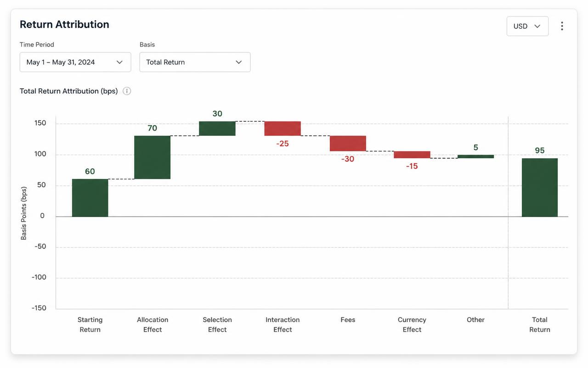Click the Return Attribution heading

64,24
